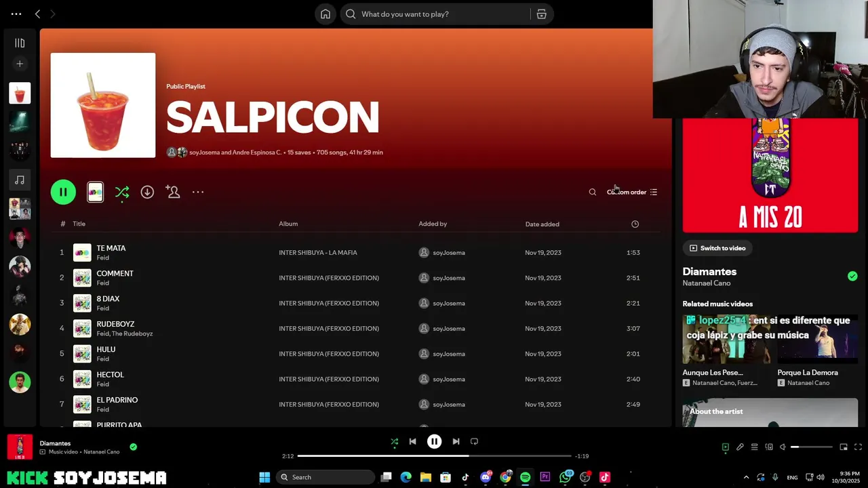Skip to the next track
The height and width of the screenshot is (488, 868).
tap(456, 441)
